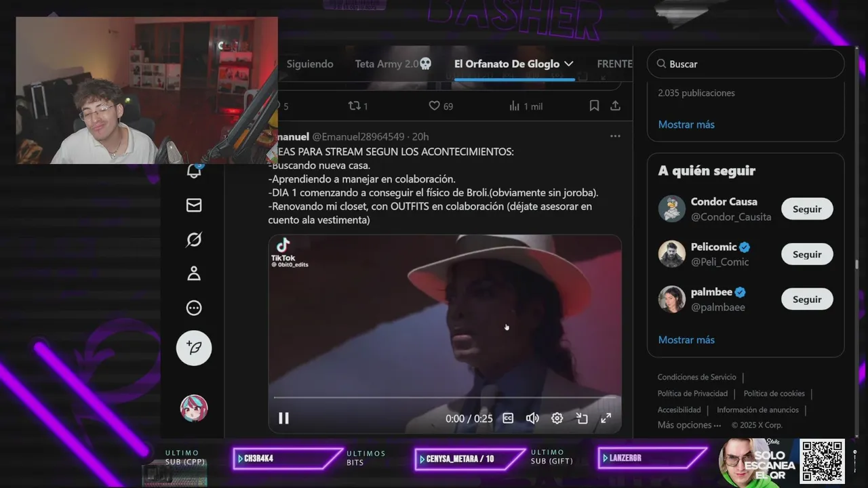Click the @Emanuel28964549 handle
The height and width of the screenshot is (488, 868).
point(357,136)
